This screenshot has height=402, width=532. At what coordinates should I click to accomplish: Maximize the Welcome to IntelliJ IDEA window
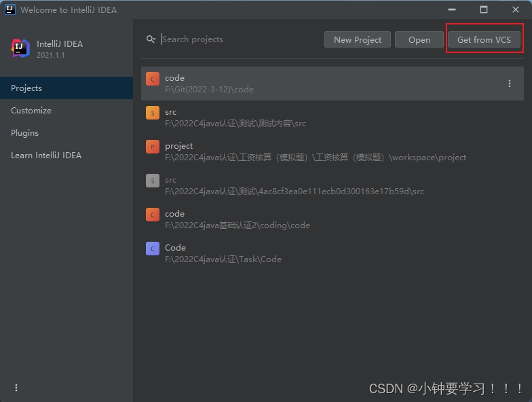pos(483,10)
